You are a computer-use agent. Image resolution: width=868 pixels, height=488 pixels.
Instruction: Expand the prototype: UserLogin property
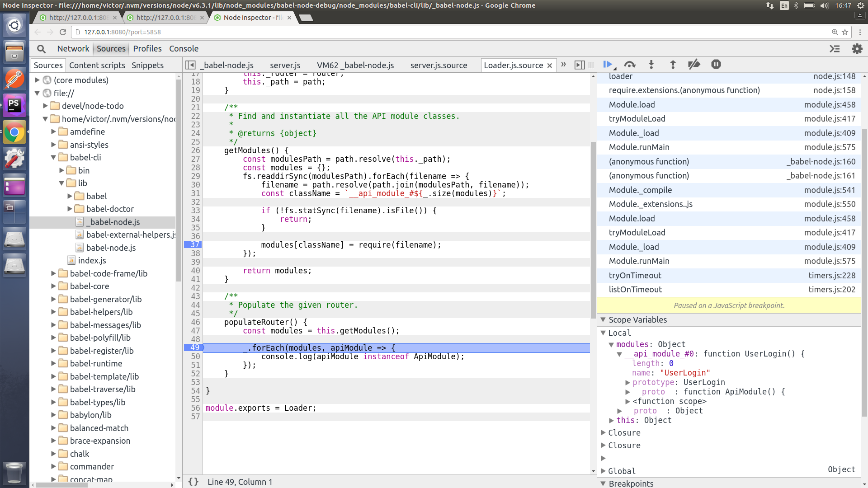tap(627, 382)
